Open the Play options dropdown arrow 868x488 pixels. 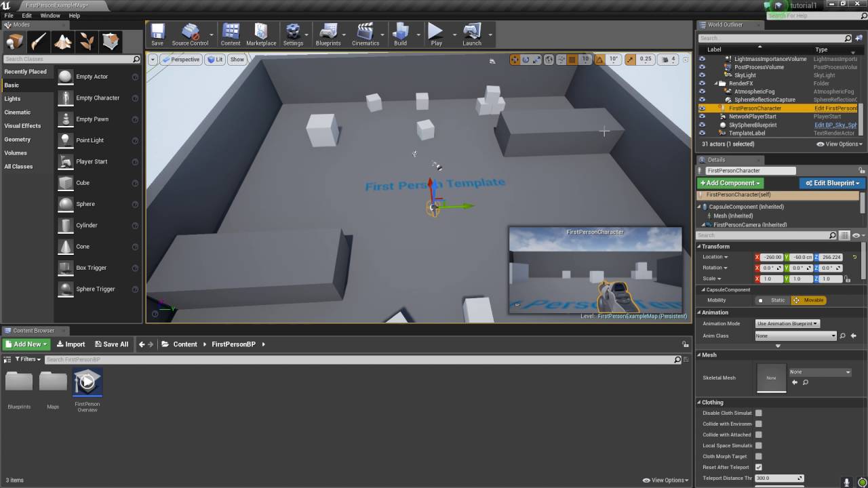pyautogui.click(x=453, y=35)
